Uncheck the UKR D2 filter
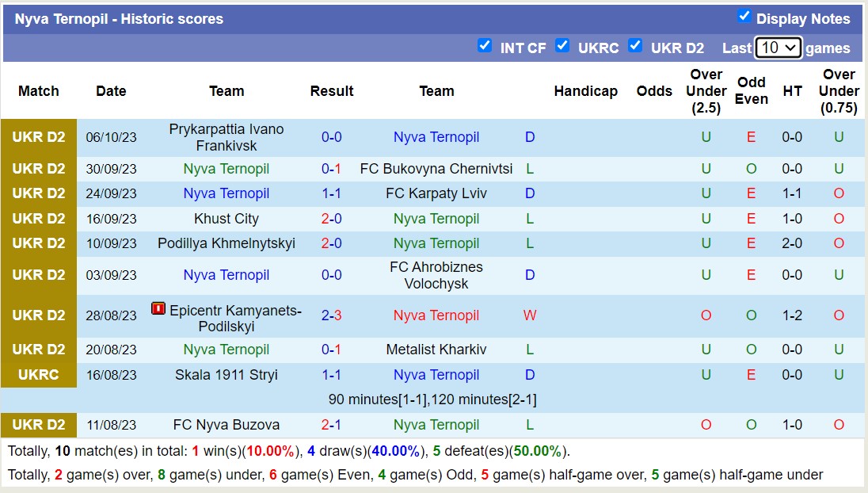The height and width of the screenshot is (493, 868). coord(636,46)
